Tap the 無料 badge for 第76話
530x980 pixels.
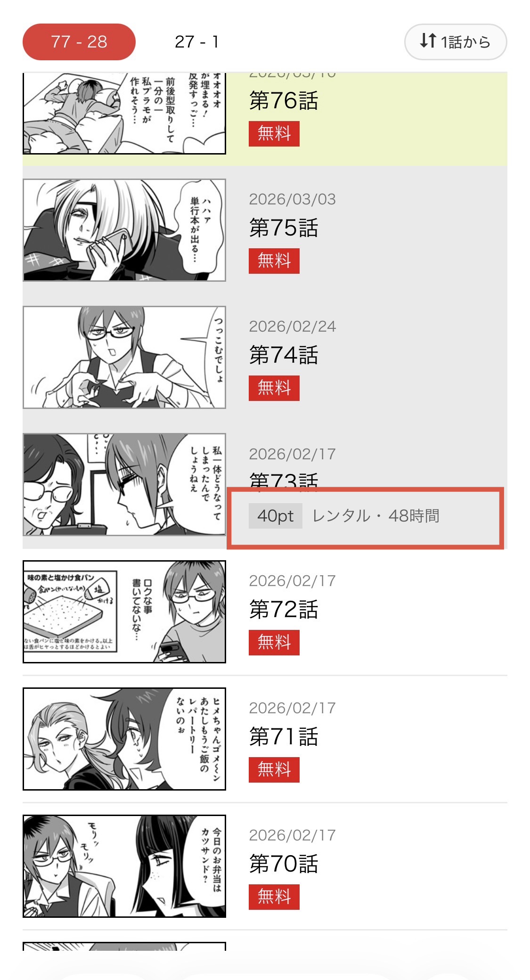[x=274, y=133]
